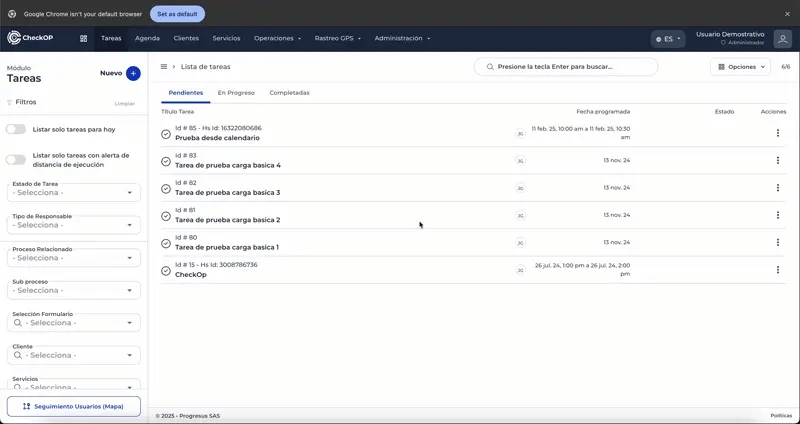Image resolution: width=800 pixels, height=424 pixels.
Task: Open Agenda in the navbar
Action: coord(147,38)
